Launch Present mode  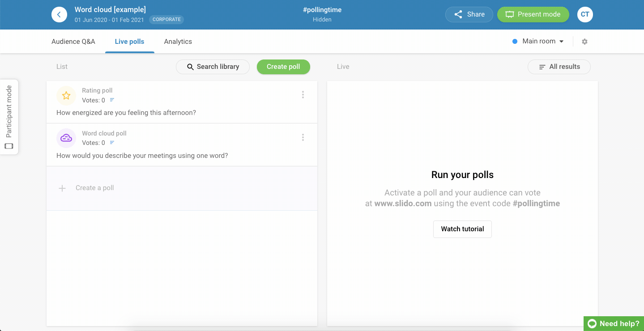coord(533,14)
